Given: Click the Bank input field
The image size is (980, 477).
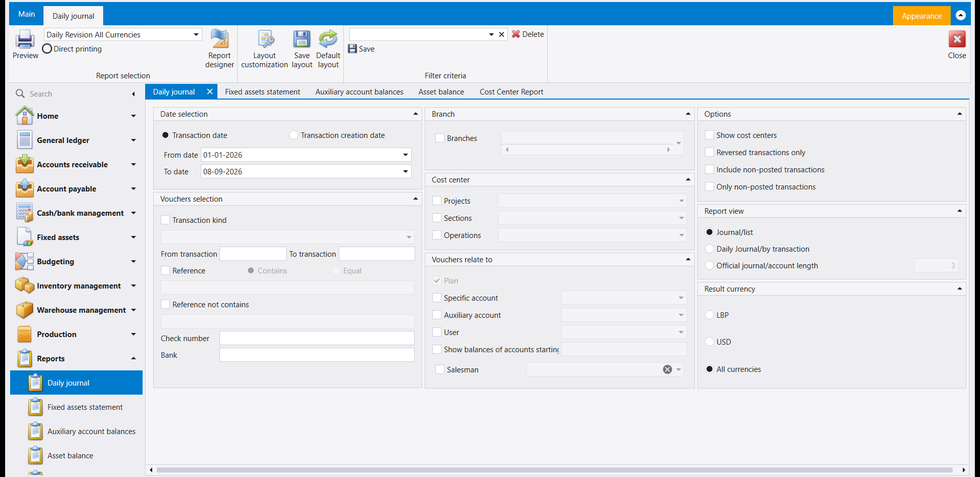Looking at the screenshot, I should [x=317, y=355].
